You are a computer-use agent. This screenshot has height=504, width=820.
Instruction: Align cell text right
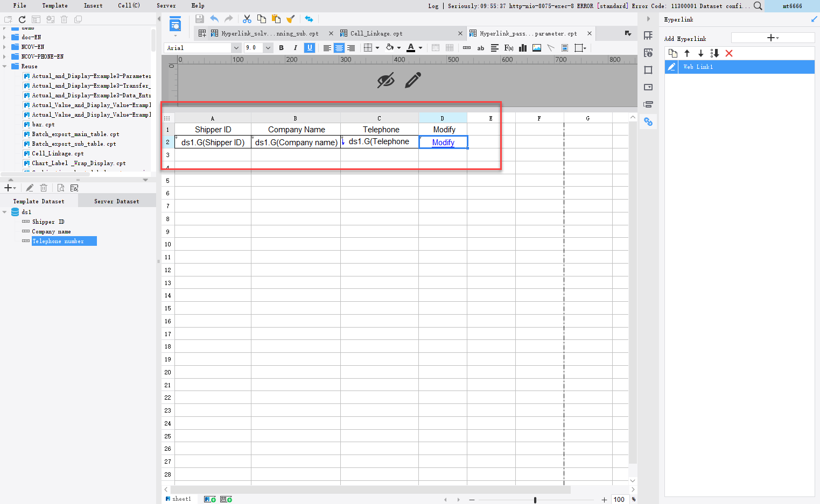351,48
